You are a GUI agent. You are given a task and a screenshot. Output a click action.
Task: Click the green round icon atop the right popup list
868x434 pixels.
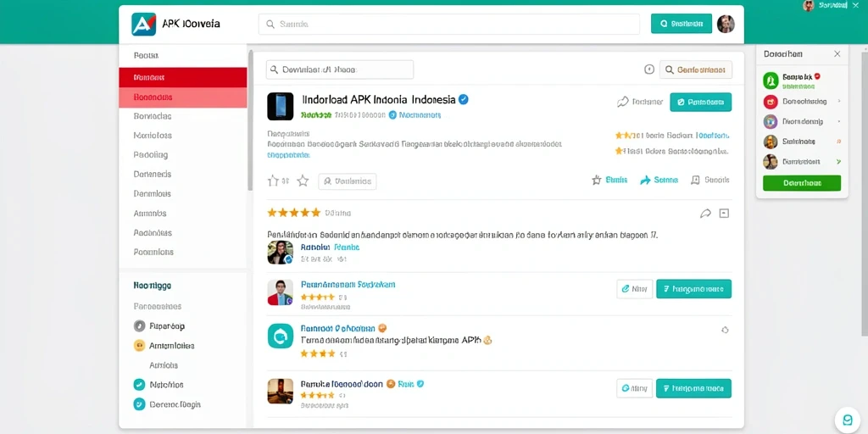tap(771, 81)
